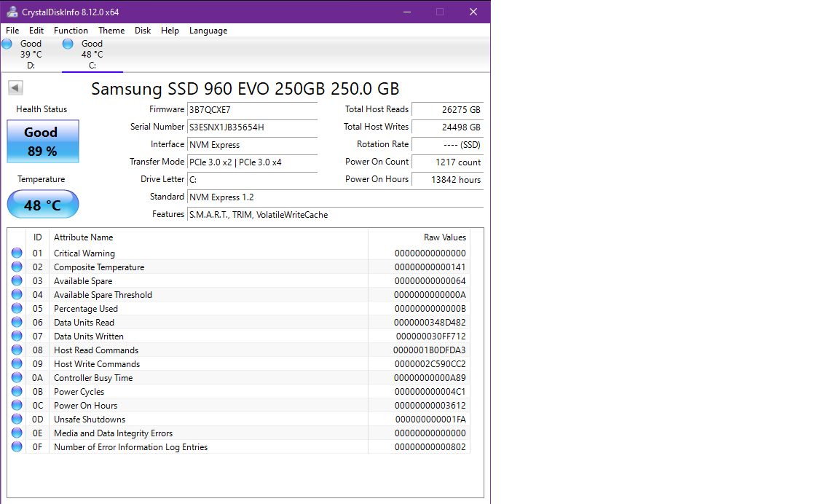
Task: Click the ID column header
Action: pos(37,237)
